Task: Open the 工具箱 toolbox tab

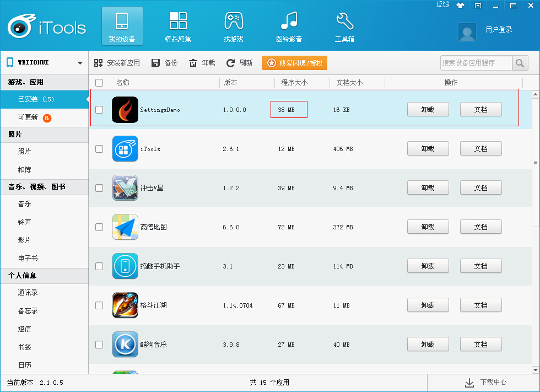Action: [345, 26]
